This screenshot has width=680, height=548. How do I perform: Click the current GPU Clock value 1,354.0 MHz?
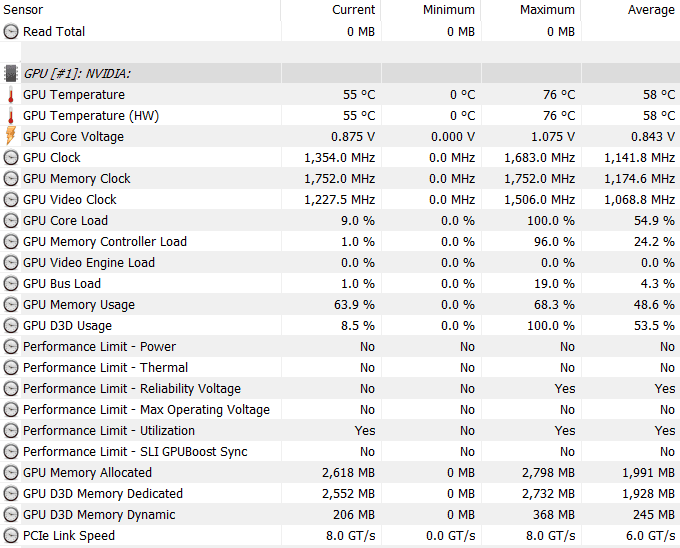[x=340, y=157]
